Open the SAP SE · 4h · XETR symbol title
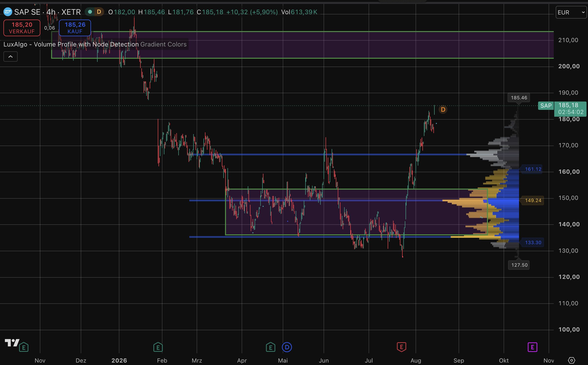The height and width of the screenshot is (365, 588). tap(47, 12)
